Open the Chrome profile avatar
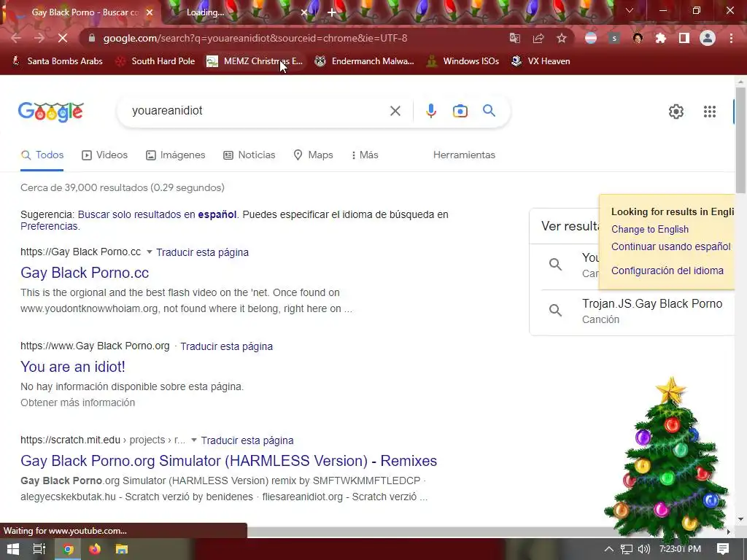This screenshot has height=560, width=747. (708, 38)
